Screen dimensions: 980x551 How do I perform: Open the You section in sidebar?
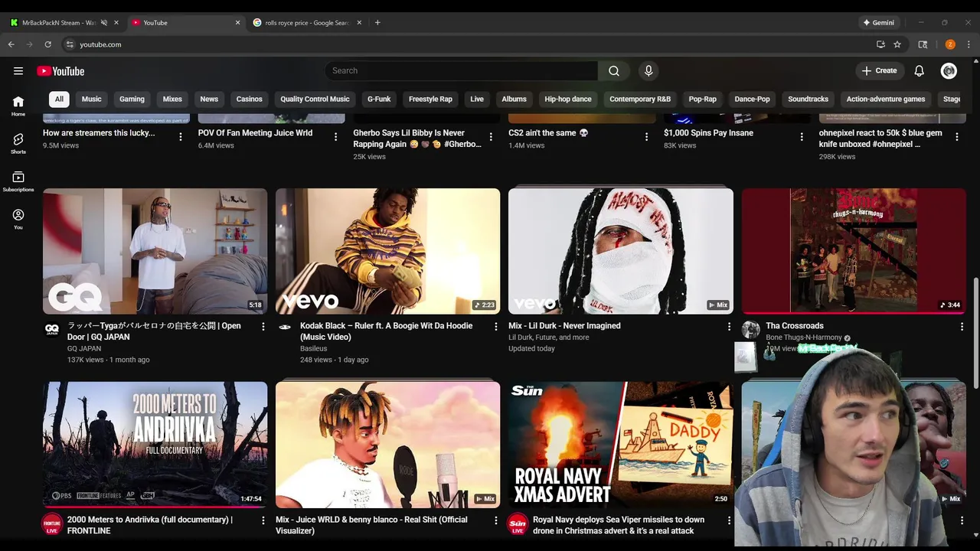tap(18, 219)
